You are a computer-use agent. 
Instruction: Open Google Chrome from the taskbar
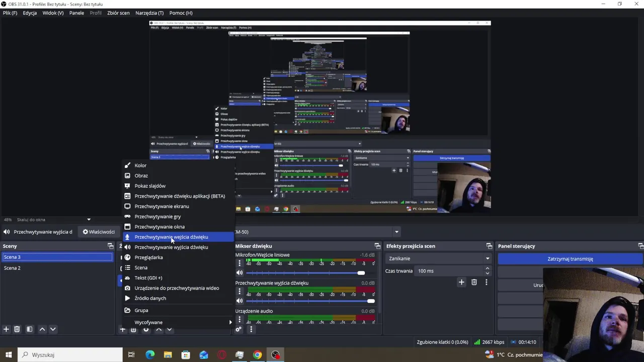257,355
